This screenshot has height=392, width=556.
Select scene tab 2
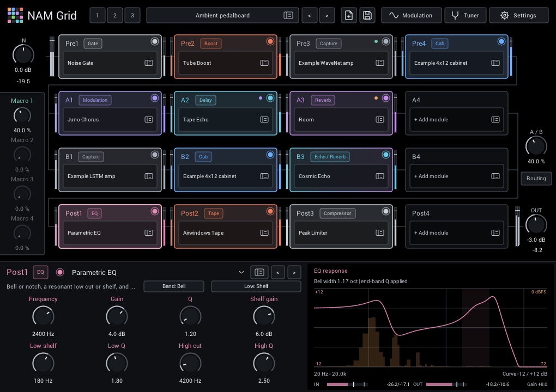click(115, 15)
